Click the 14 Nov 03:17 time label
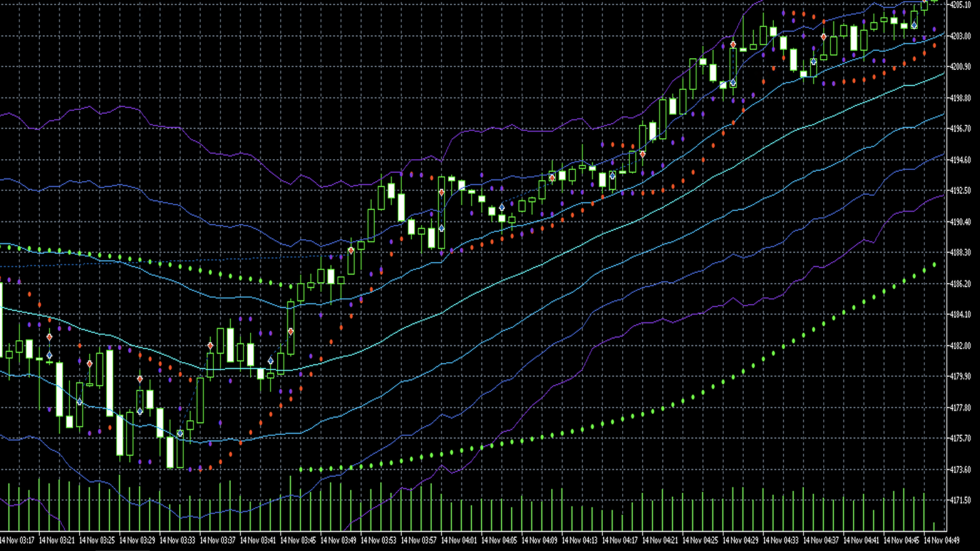 (17, 540)
